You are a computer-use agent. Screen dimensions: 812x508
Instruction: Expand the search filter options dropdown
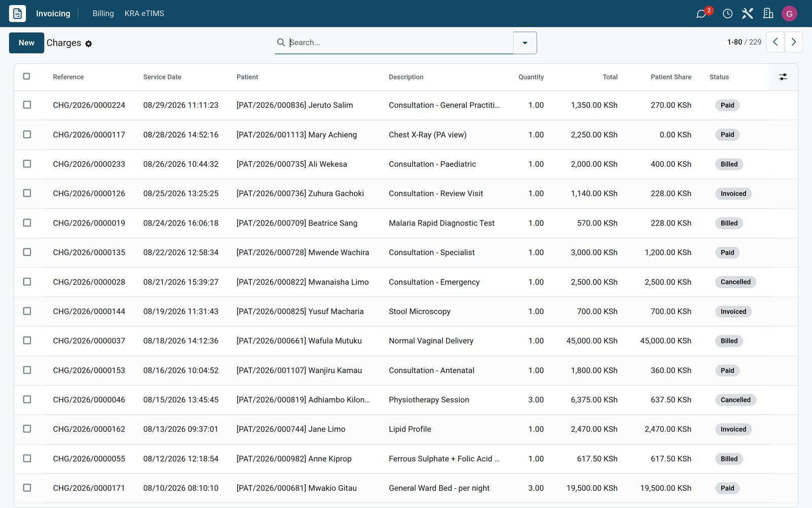point(525,43)
